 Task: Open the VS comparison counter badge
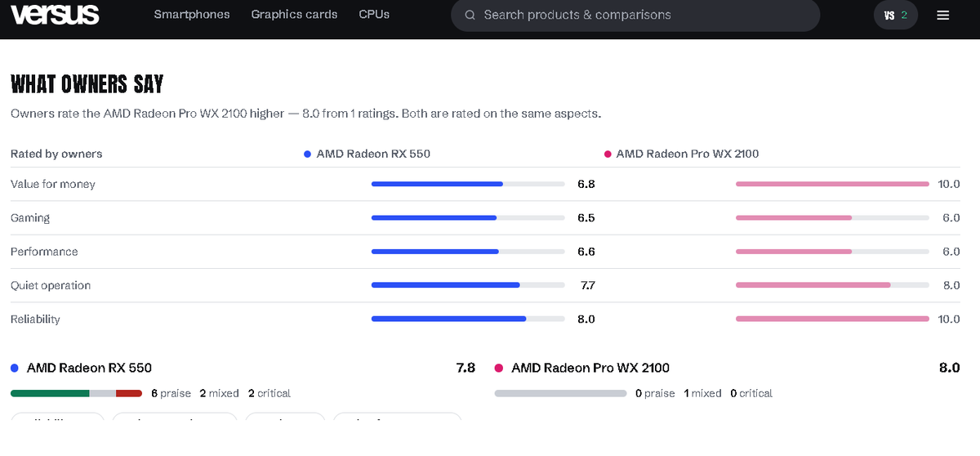896,15
